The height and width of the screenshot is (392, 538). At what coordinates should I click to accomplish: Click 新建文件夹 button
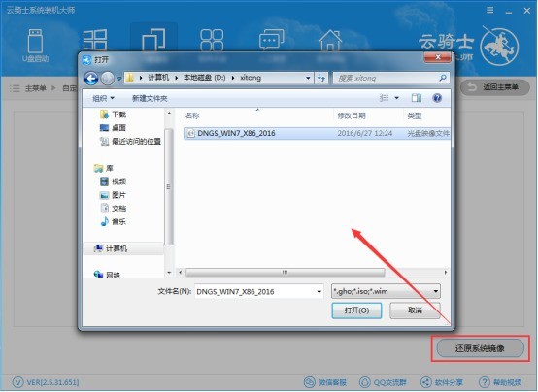pyautogui.click(x=150, y=98)
